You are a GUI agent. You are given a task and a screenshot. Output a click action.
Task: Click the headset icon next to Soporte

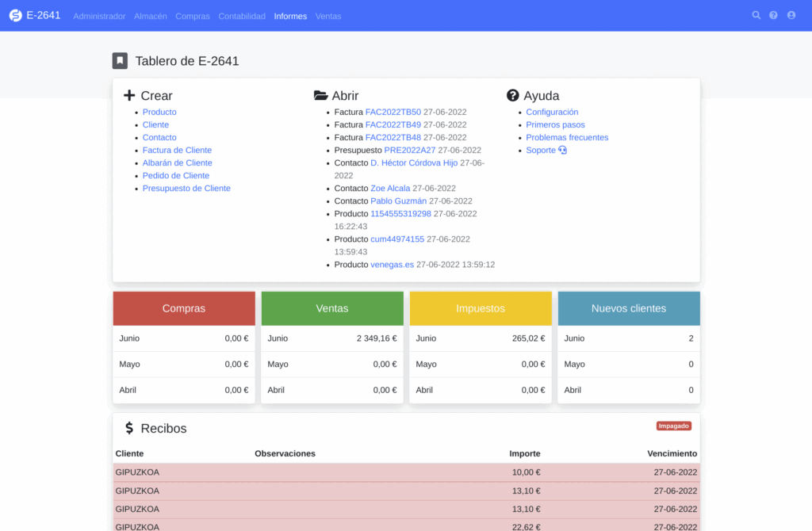pos(563,151)
